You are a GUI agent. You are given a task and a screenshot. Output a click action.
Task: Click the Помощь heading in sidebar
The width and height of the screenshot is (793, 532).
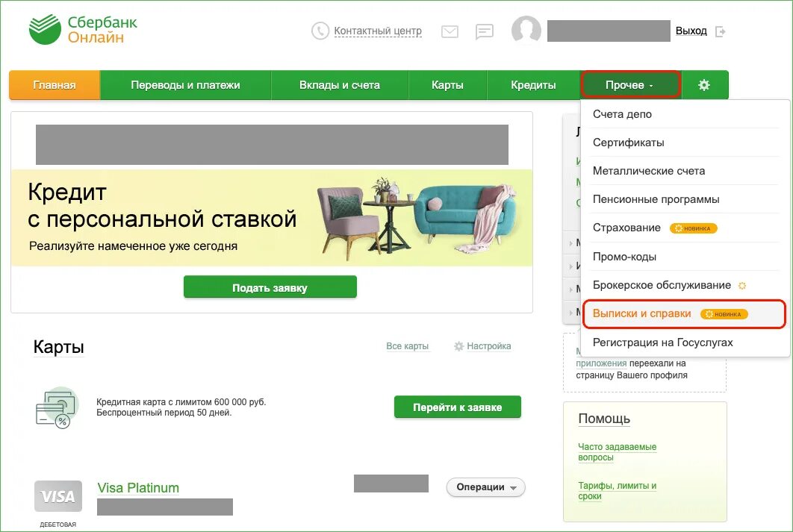tap(604, 419)
